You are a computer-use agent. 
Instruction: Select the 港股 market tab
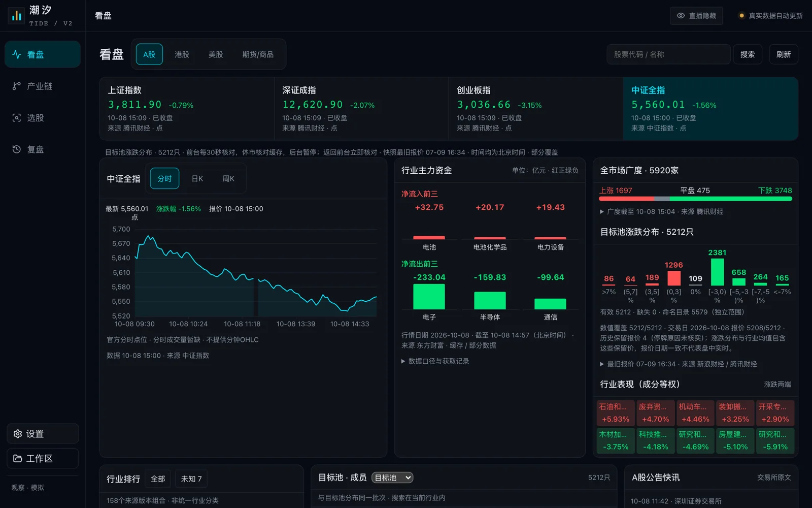182,54
